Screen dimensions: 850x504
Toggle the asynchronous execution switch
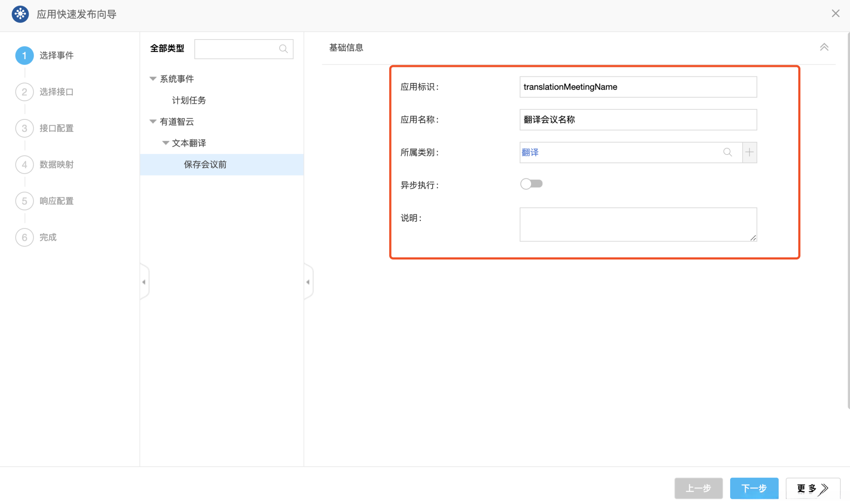(531, 184)
